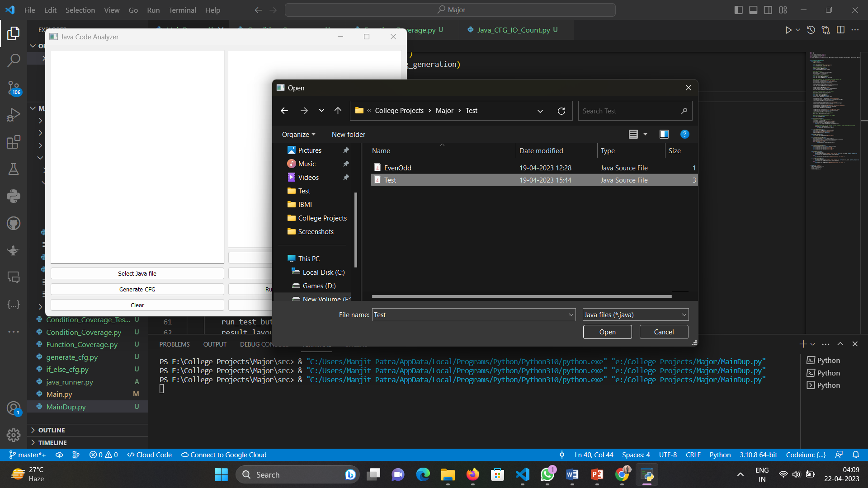The width and height of the screenshot is (868, 488).
Task: Open Run and Debug view
Action: click(14, 115)
